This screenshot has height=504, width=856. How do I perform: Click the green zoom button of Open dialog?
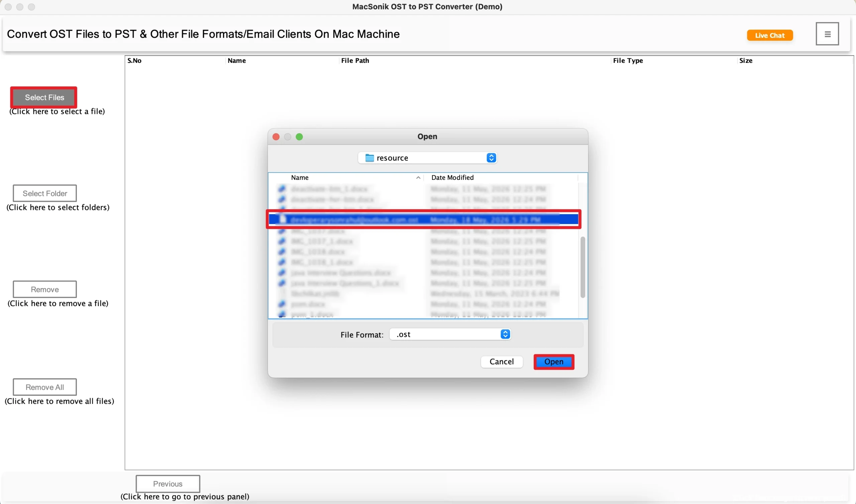[x=299, y=137]
